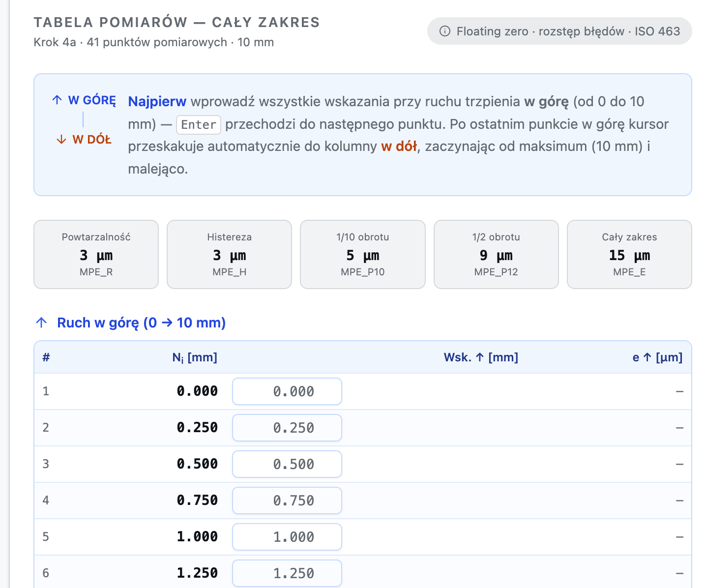Focus the reading input for row 0.250
Screen dimensions: 705x588
click(x=287, y=428)
